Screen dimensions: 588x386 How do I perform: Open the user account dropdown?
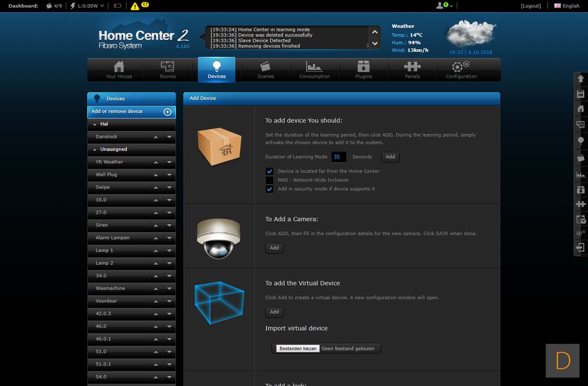(x=444, y=6)
